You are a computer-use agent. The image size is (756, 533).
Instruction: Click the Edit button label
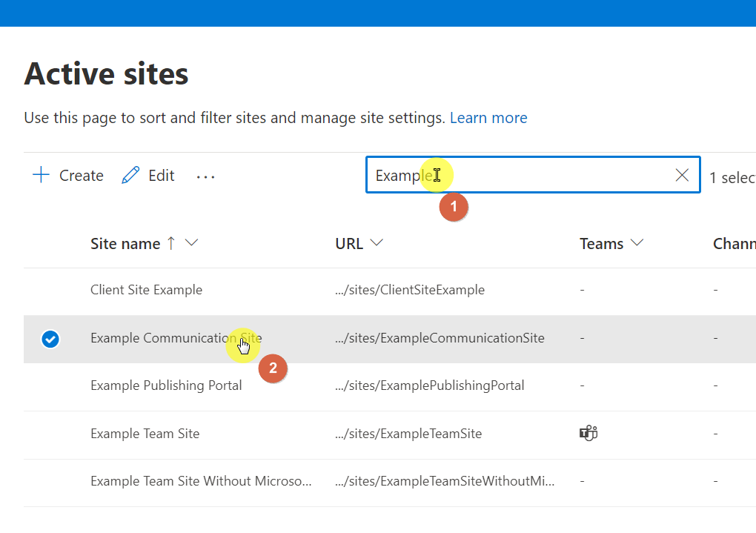(161, 176)
